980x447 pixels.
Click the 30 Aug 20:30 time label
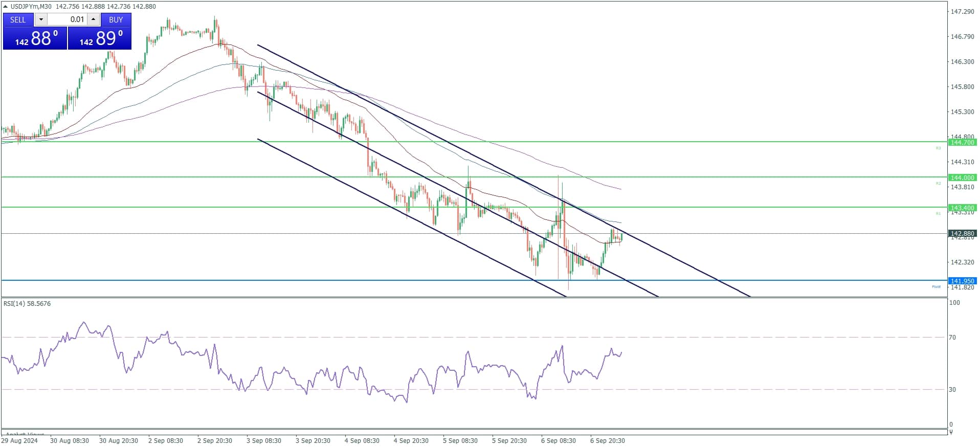[119, 440]
